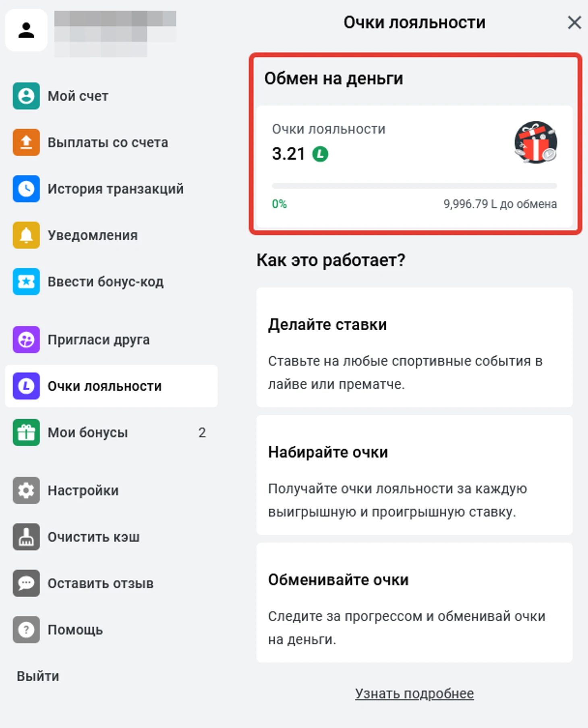Open the История транзакций clock icon
Viewport: 588px width, 728px height.
(x=26, y=189)
